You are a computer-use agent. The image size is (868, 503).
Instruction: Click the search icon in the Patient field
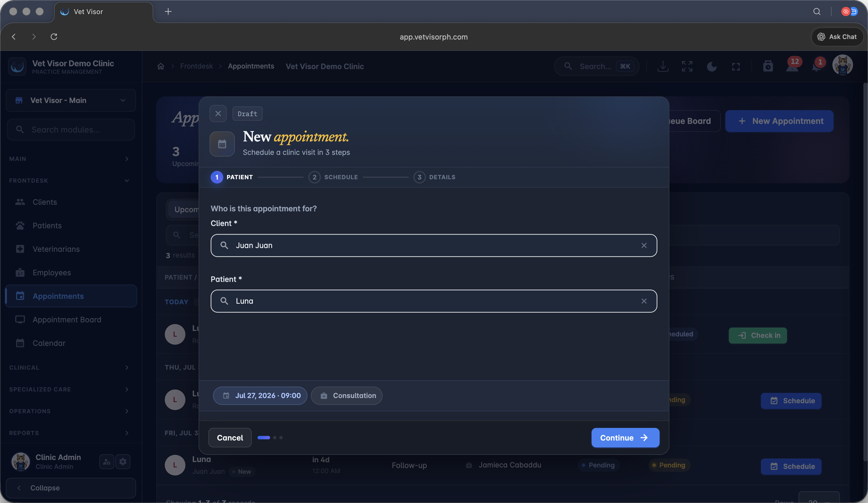click(x=224, y=301)
